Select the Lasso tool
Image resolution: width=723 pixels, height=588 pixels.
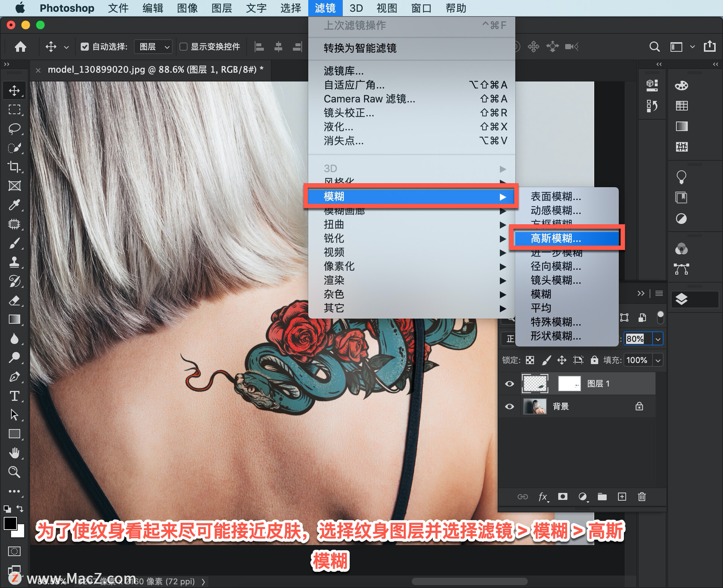(x=14, y=128)
